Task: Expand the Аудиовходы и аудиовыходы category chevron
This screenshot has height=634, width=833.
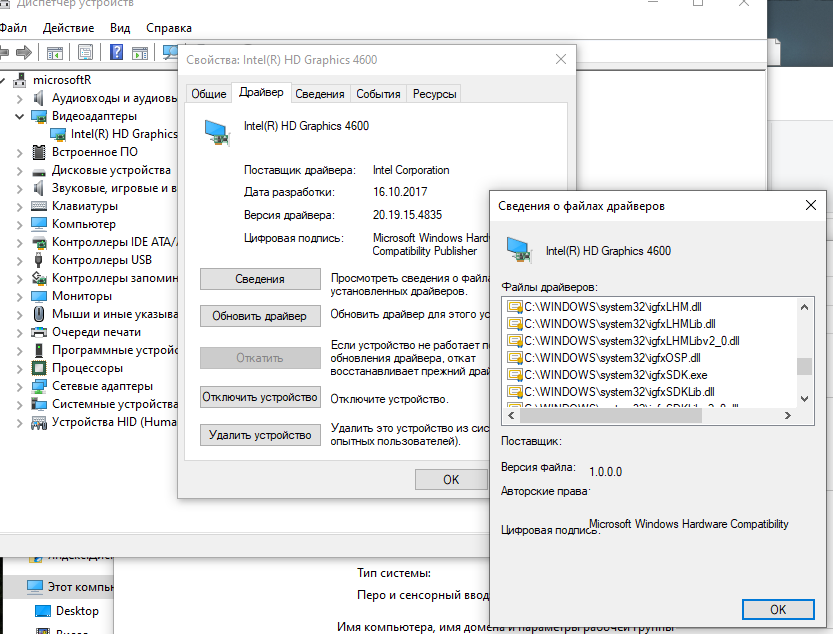Action: (20, 98)
